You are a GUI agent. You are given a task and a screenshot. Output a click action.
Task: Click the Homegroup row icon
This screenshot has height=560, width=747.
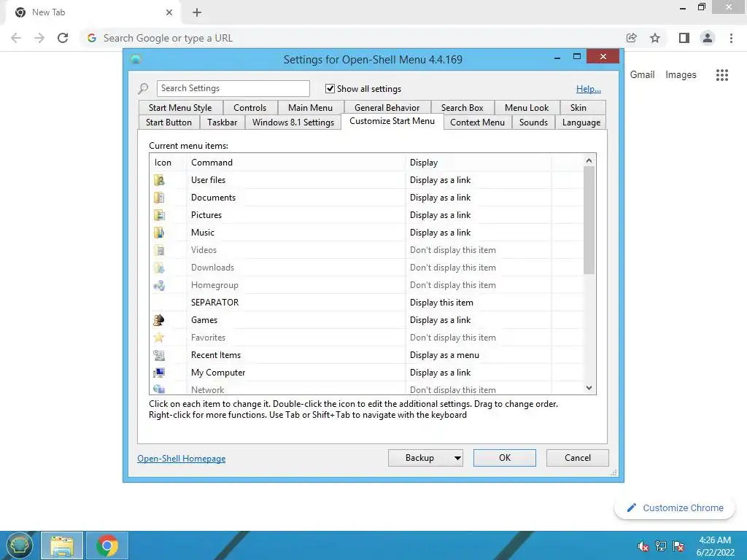click(x=159, y=285)
